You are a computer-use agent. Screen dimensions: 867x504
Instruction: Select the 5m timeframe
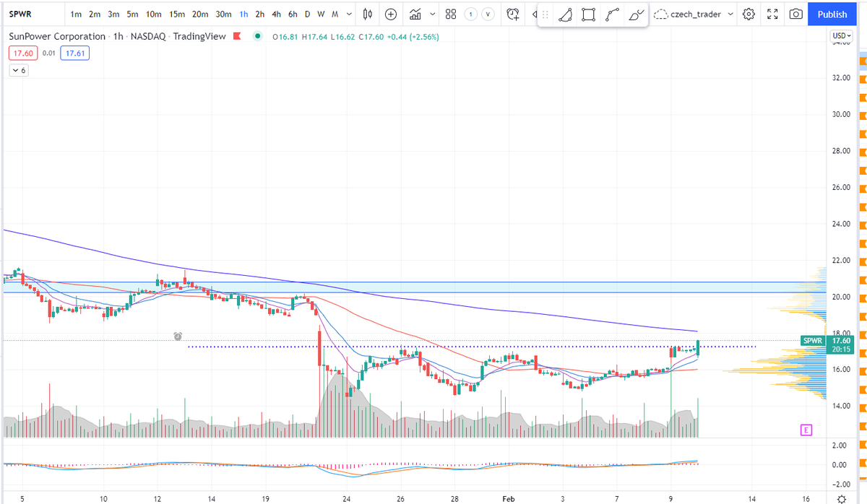(x=132, y=14)
